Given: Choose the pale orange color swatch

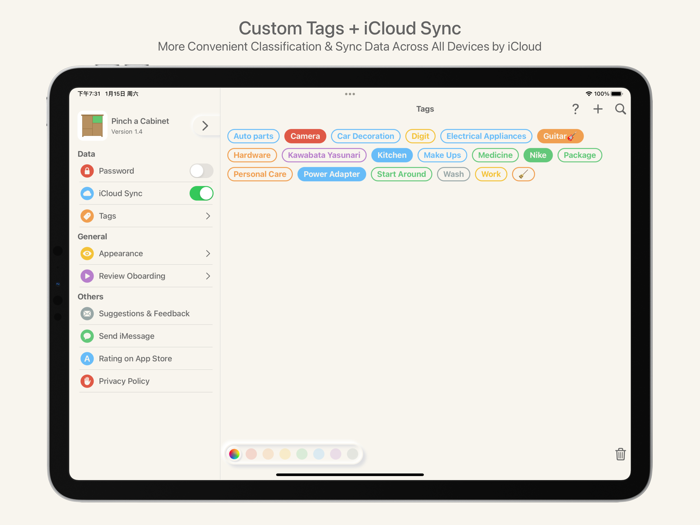Looking at the screenshot, I should pyautogui.click(x=268, y=454).
